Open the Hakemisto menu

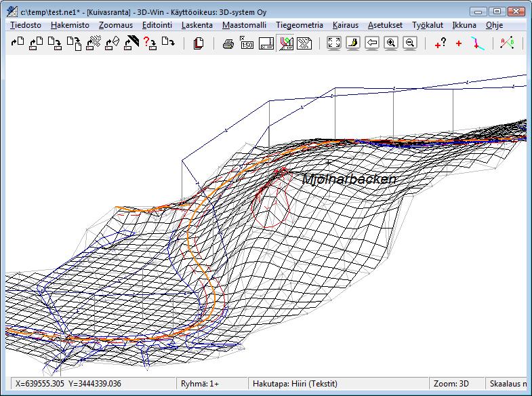pos(70,25)
